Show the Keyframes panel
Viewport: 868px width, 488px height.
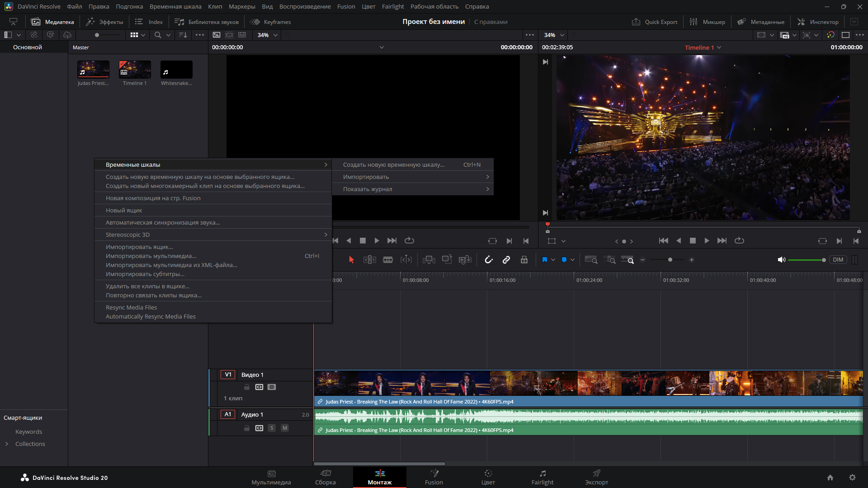(271, 22)
